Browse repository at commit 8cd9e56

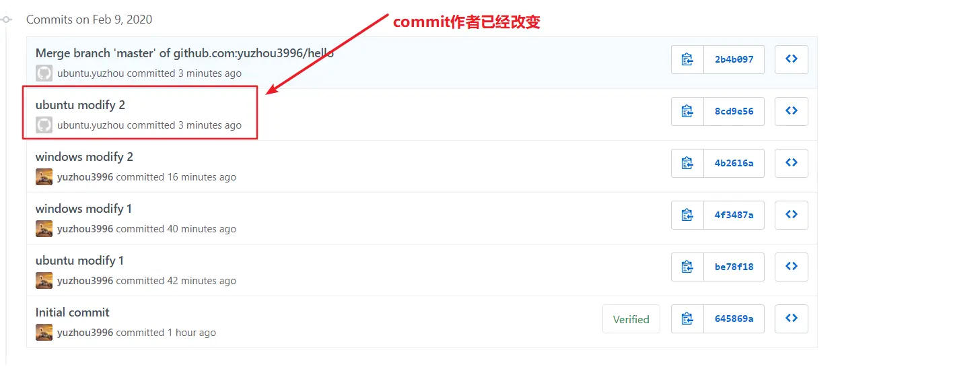point(792,111)
